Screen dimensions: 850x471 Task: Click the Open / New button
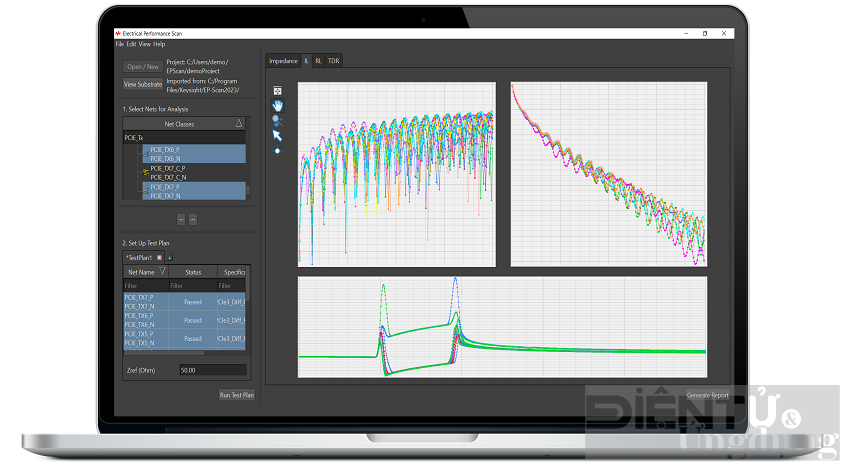pos(143,67)
